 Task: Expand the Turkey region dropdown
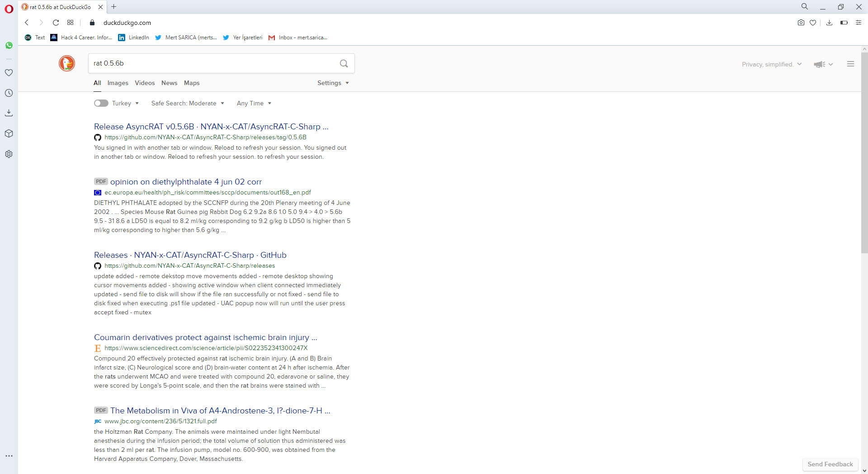click(x=125, y=103)
